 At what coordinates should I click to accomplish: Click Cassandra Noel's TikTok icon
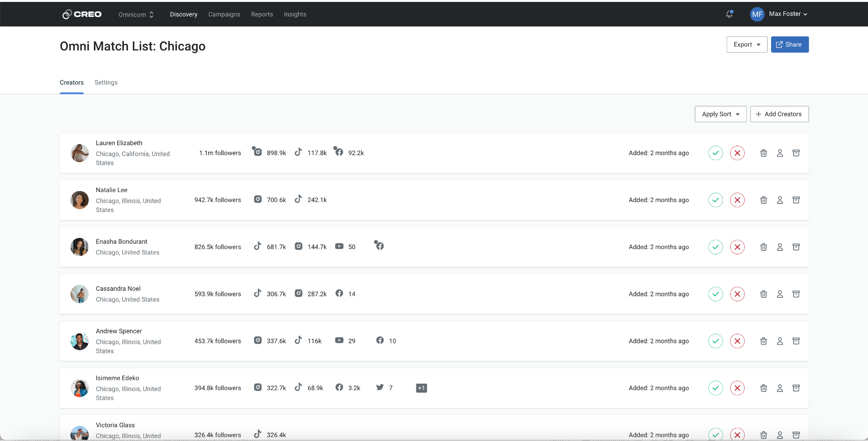(258, 293)
